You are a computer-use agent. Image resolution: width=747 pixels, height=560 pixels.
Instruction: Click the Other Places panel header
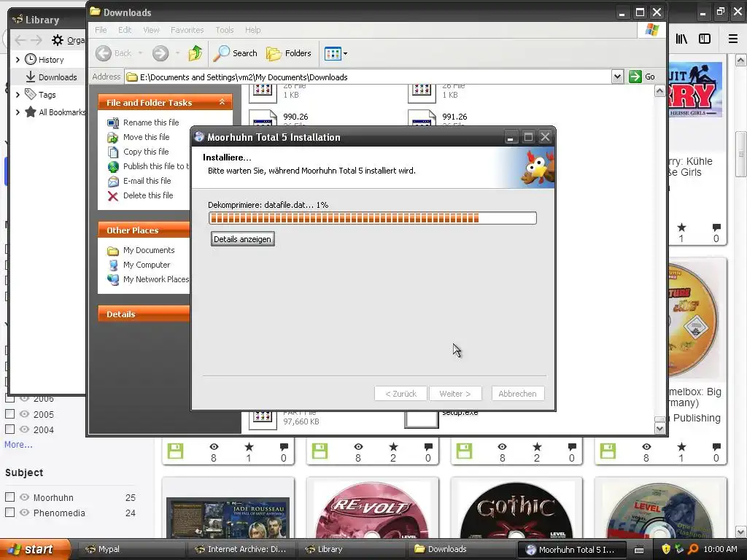click(x=144, y=230)
